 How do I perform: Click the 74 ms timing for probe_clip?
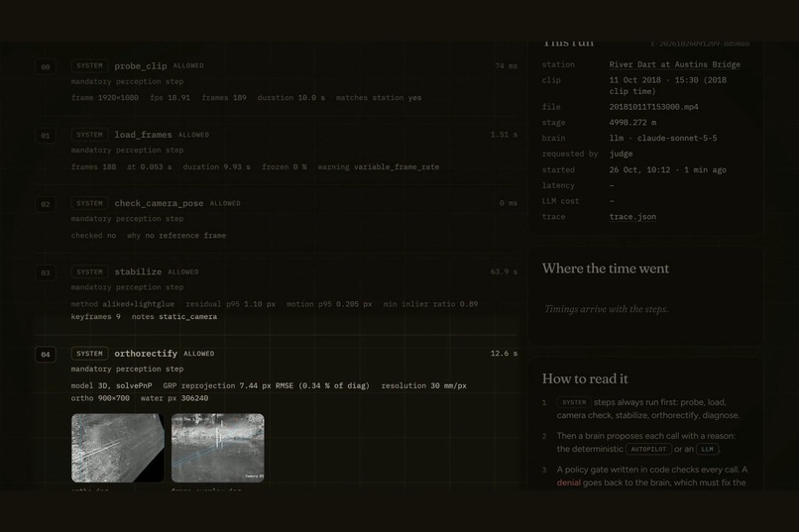pyautogui.click(x=506, y=65)
